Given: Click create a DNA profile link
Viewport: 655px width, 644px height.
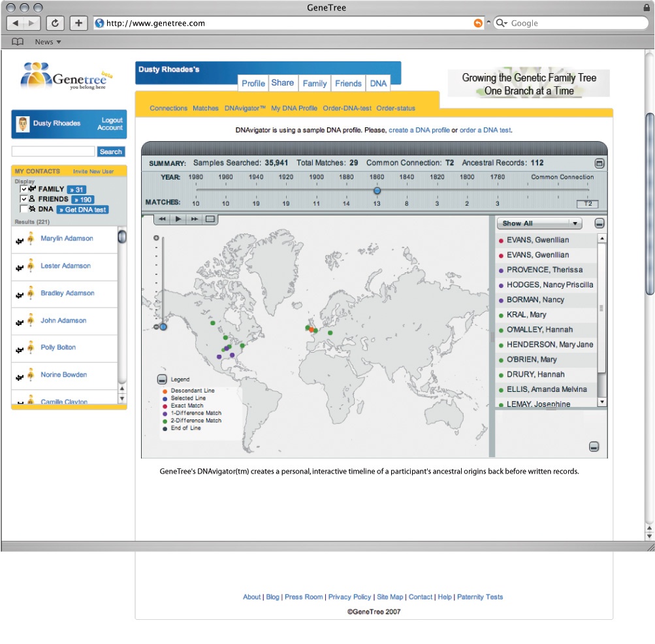Looking at the screenshot, I should [419, 130].
